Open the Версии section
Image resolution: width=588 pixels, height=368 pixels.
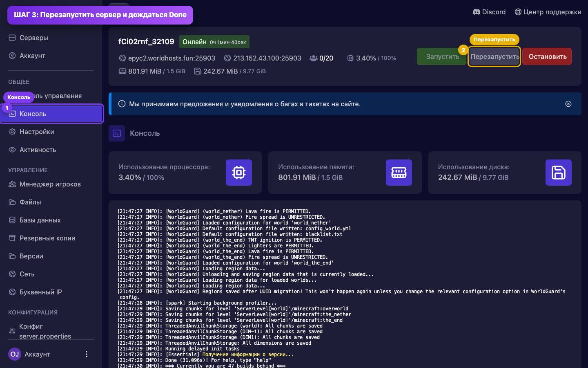[51, 256]
